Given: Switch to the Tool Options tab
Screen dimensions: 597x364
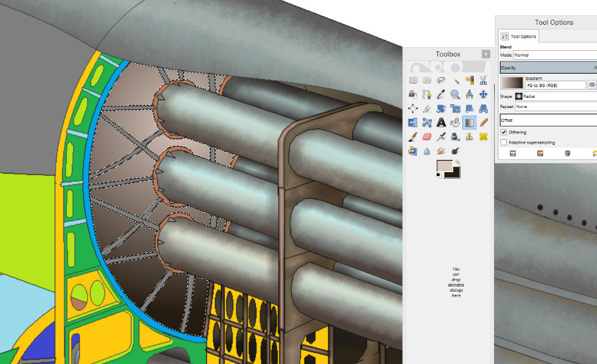Looking at the screenshot, I should coord(518,37).
